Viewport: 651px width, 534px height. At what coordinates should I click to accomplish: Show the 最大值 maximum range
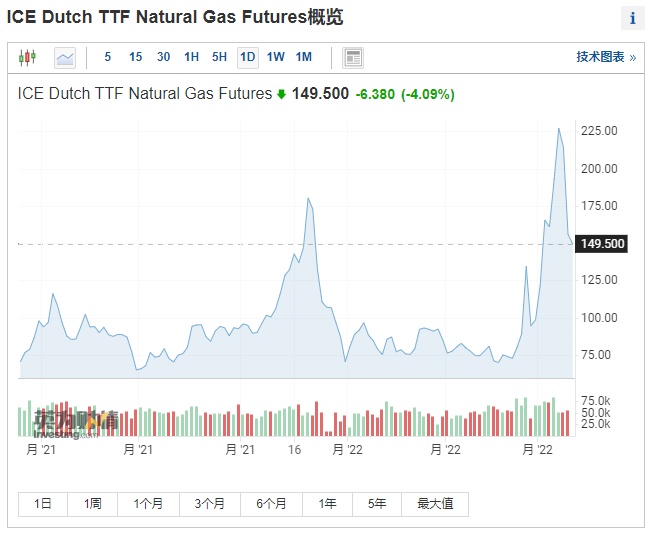(435, 503)
